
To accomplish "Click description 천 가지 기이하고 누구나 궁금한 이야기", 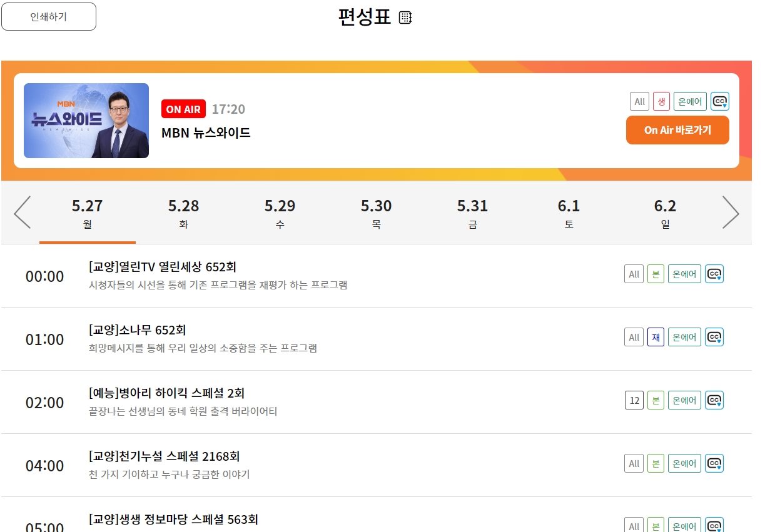I will coord(170,474).
